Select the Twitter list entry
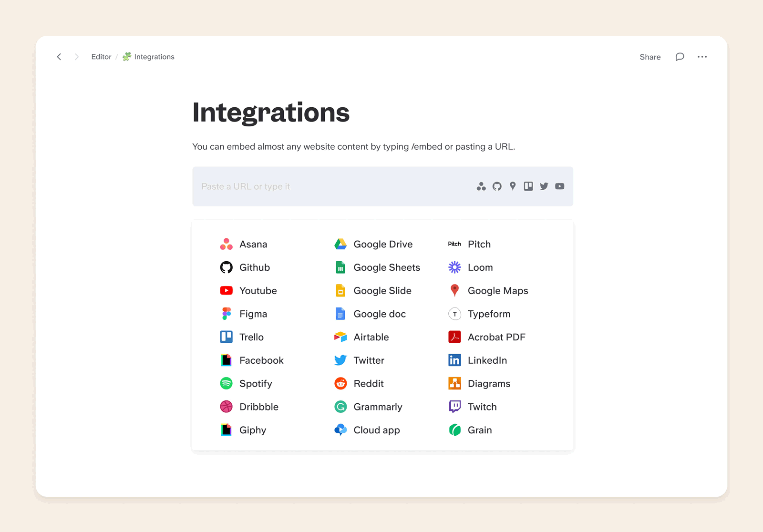This screenshot has height=532, width=763. tap(359, 360)
